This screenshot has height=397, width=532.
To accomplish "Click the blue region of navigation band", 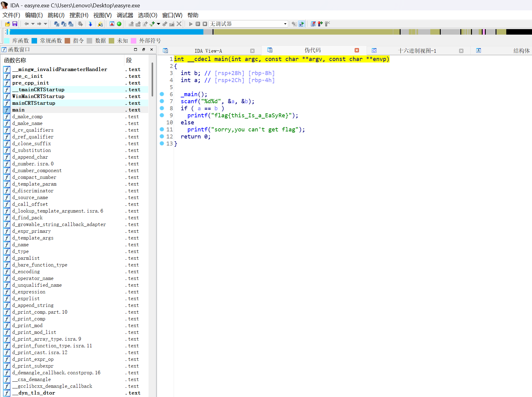I will (107, 32).
